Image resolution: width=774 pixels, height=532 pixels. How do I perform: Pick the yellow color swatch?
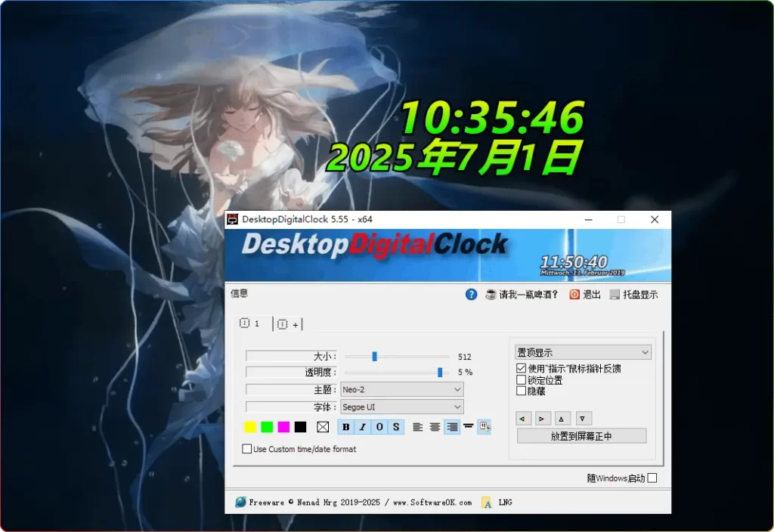coord(250,427)
